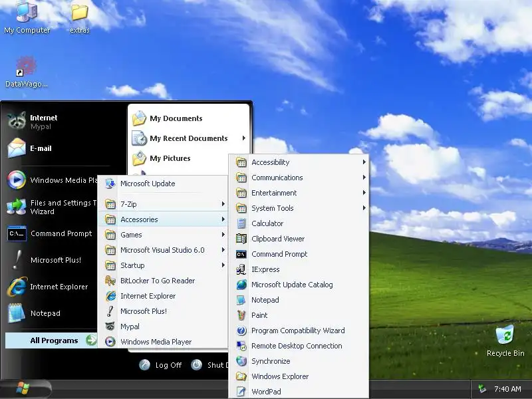Launch Windows Explorer from Accessories
Screen dimensions: 532x399
tap(299, 376)
